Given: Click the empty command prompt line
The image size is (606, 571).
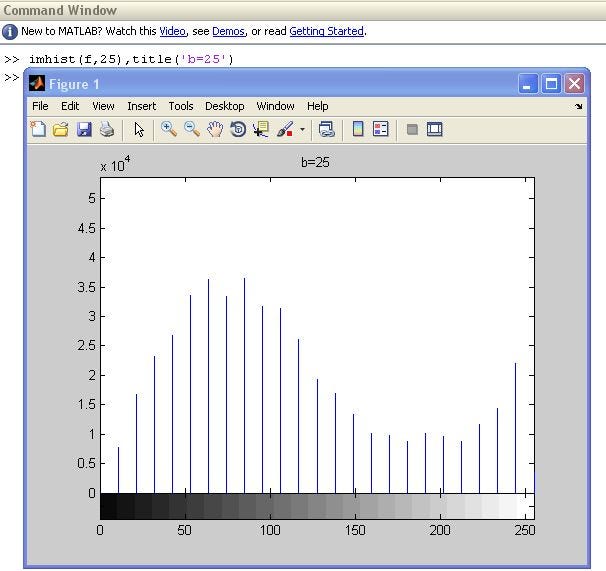Looking at the screenshot, I should (12, 77).
